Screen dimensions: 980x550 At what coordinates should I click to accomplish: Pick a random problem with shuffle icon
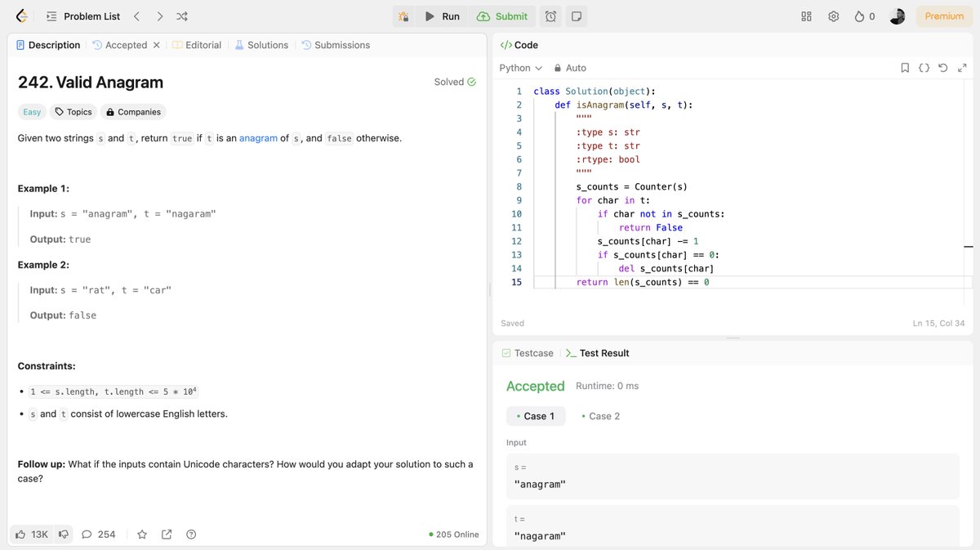(x=182, y=16)
